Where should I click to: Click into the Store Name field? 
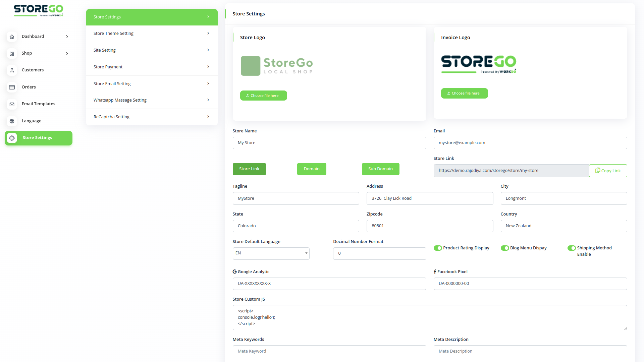pyautogui.click(x=329, y=143)
